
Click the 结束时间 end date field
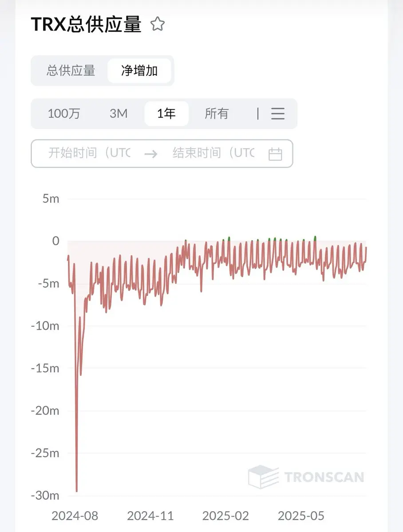tap(213, 153)
